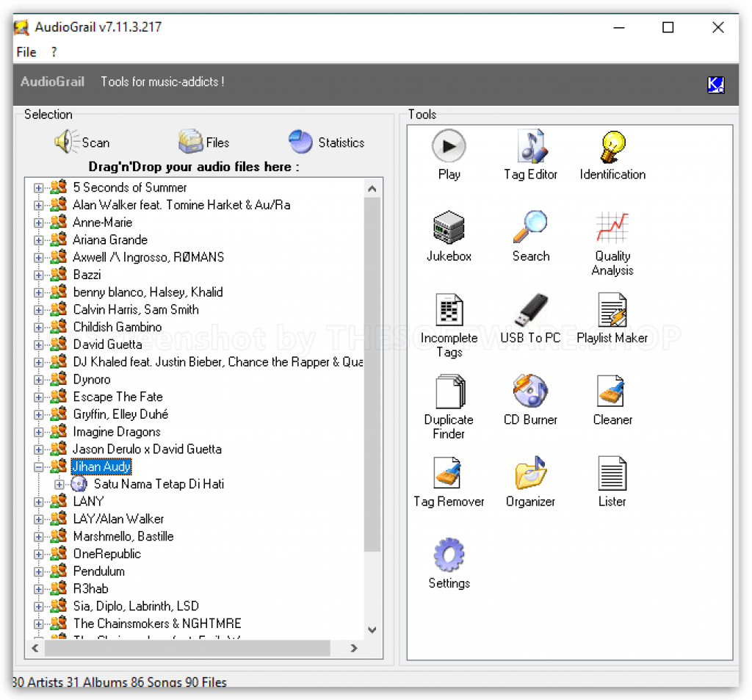Viewport: 752px width, 700px height.
Task: Open the File menu
Action: coord(26,52)
